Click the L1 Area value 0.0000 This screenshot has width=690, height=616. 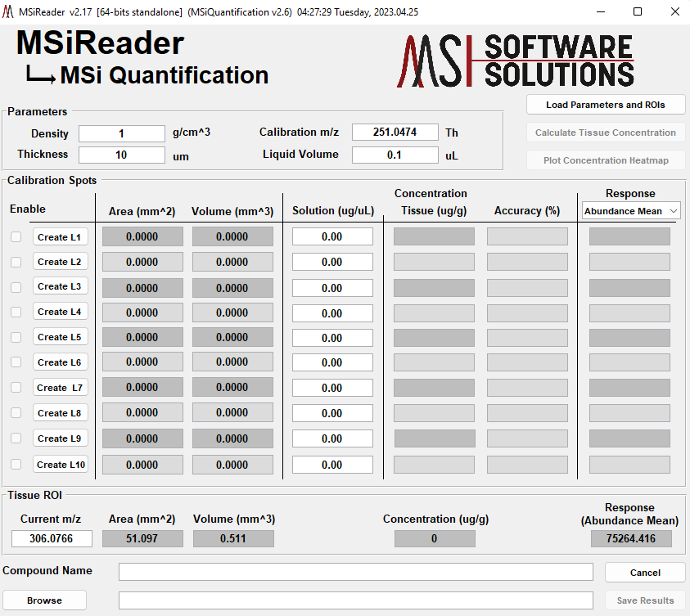click(142, 236)
